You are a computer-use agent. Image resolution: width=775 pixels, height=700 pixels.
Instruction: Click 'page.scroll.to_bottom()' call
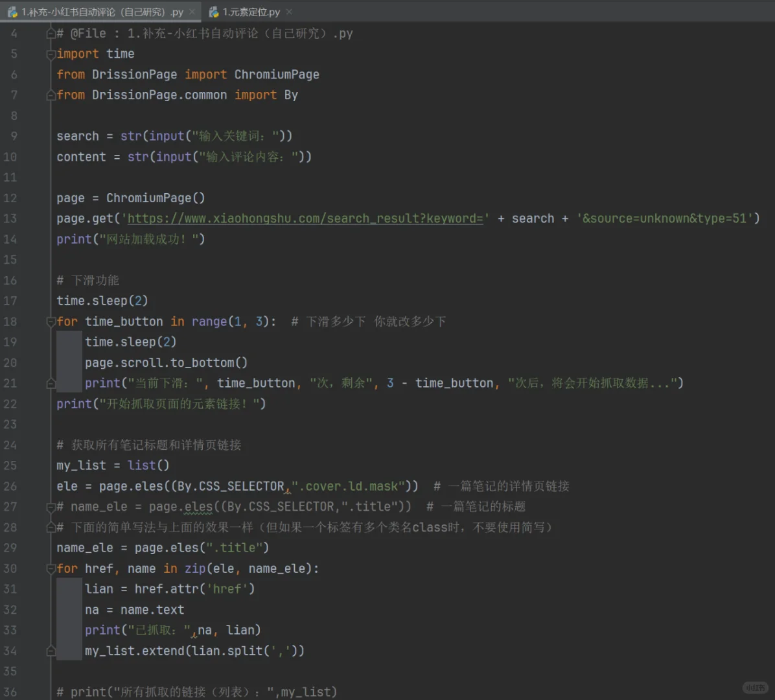166,363
